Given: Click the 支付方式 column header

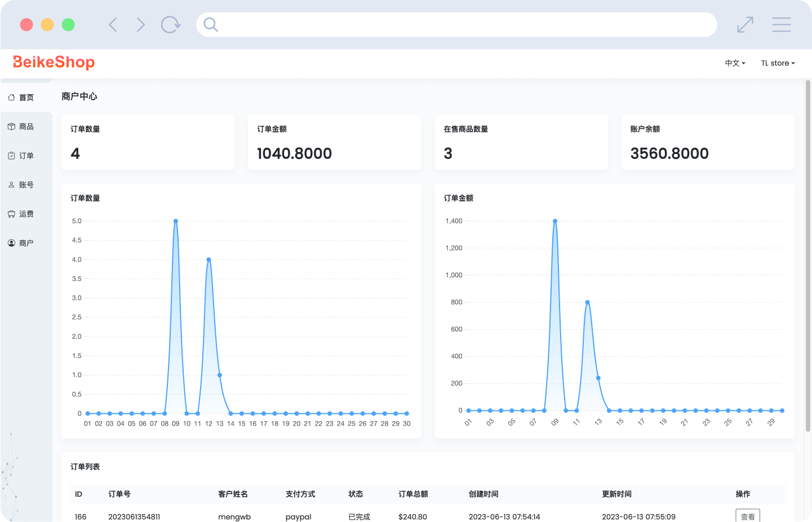Looking at the screenshot, I should pos(300,494).
